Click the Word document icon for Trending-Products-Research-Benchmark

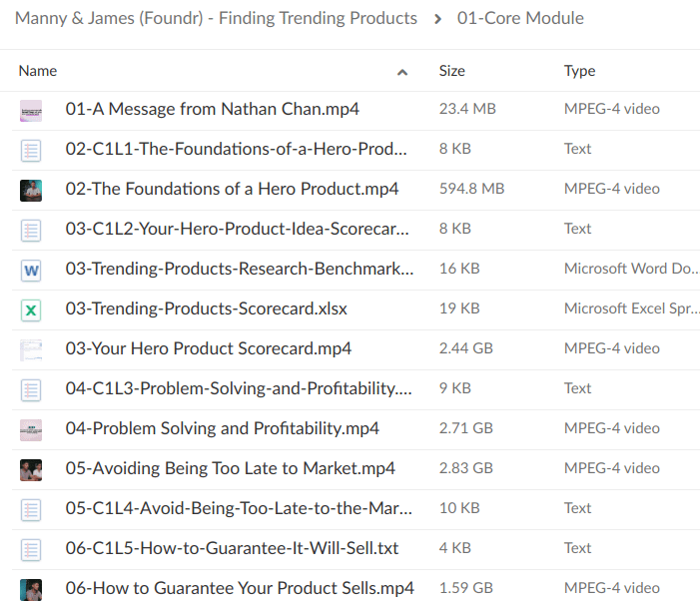31,270
